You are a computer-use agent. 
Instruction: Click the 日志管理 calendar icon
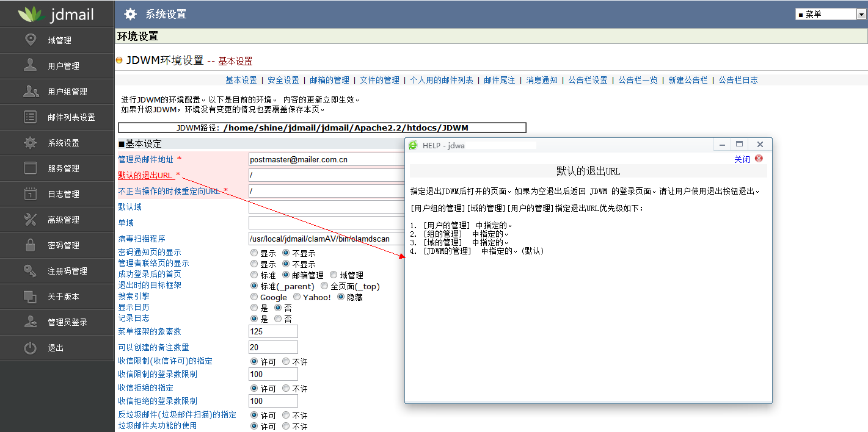30,193
